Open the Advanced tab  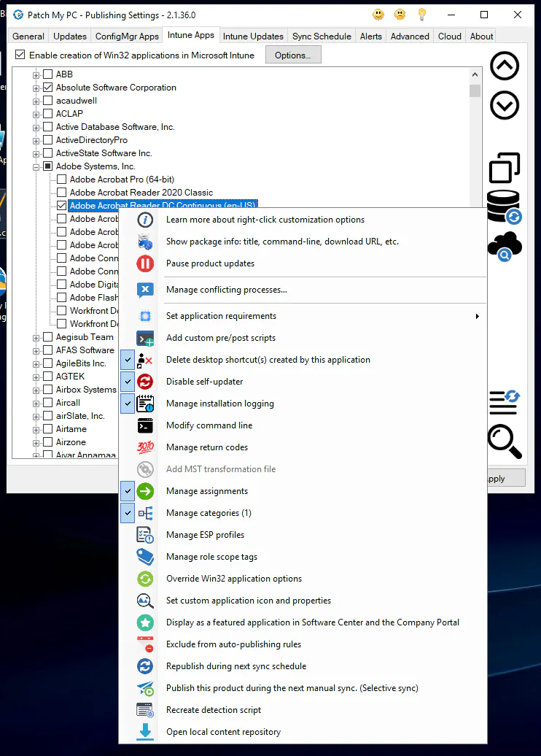[x=410, y=36]
